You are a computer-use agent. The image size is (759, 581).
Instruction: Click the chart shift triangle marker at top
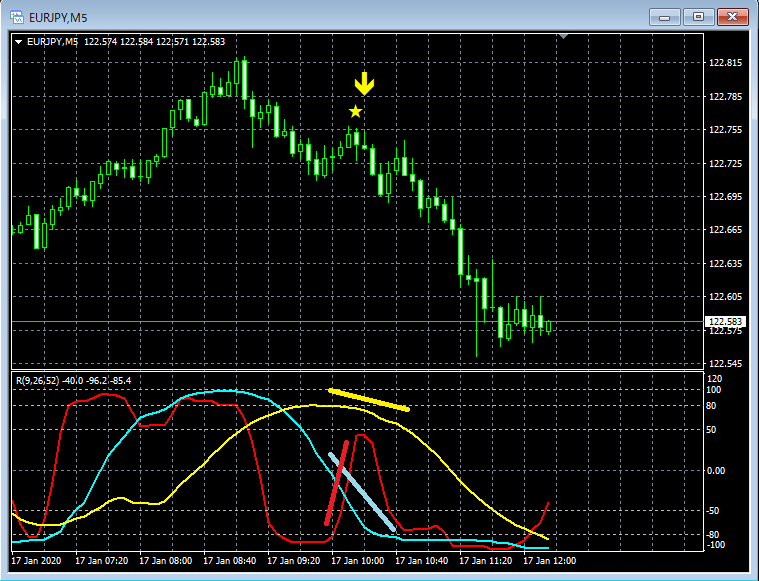point(563,36)
